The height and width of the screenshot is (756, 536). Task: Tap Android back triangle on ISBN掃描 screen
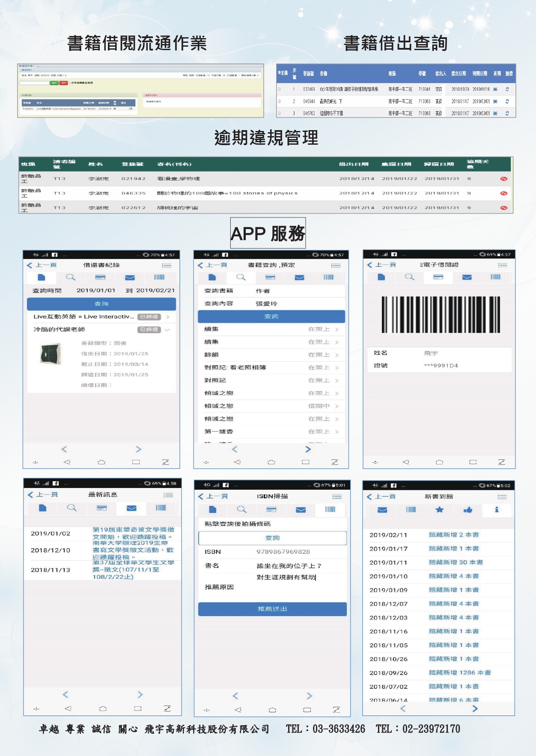[238, 709]
